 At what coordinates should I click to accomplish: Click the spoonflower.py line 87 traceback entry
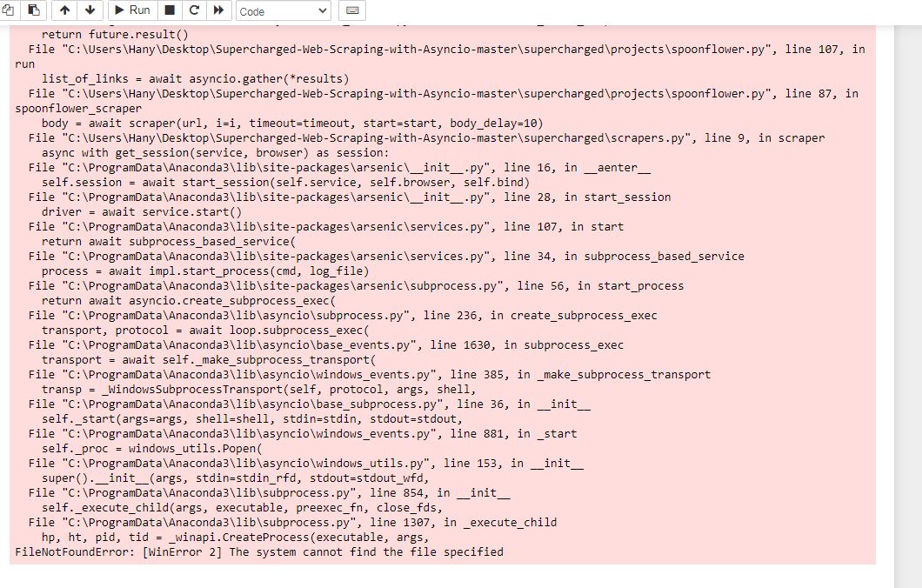point(444,93)
